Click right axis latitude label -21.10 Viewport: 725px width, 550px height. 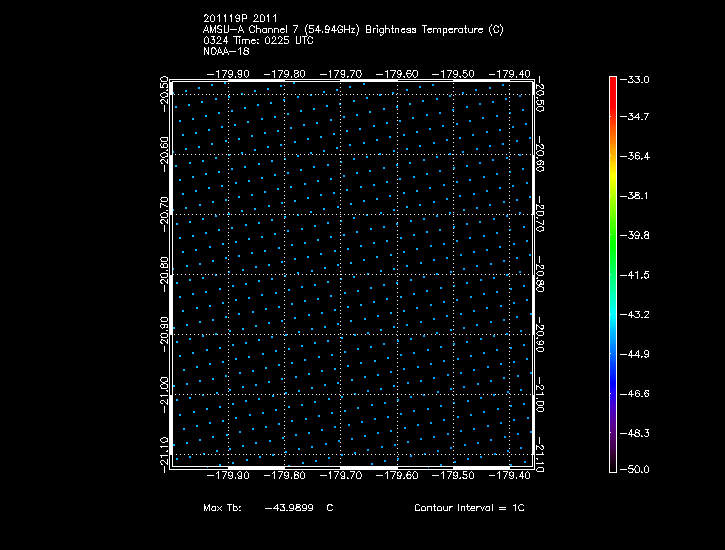[540, 455]
